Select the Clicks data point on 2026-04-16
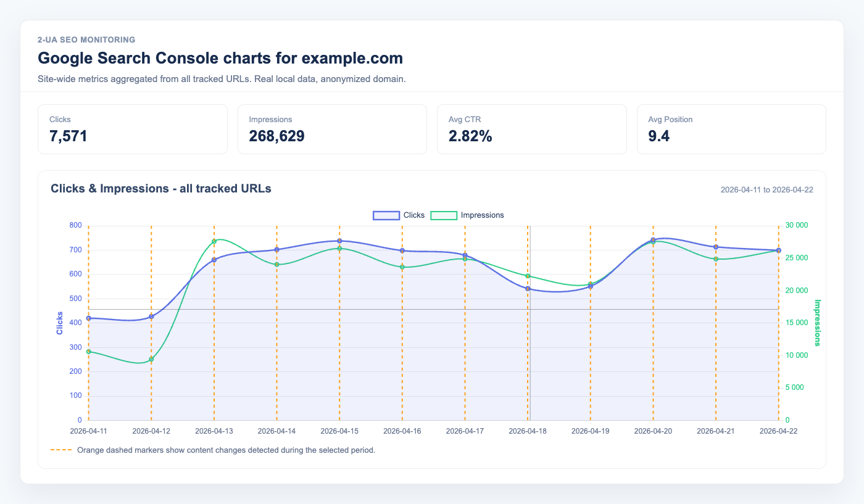This screenshot has width=864, height=504. pos(402,250)
